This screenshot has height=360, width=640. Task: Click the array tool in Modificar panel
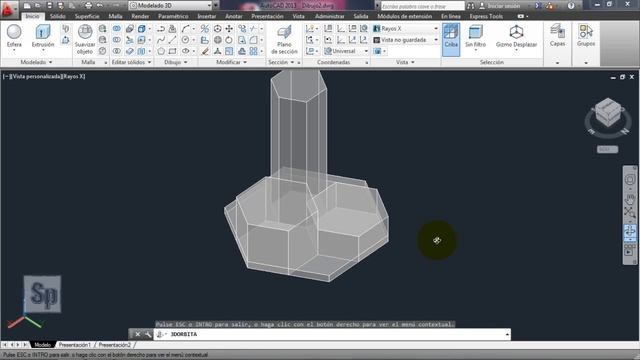253,51
